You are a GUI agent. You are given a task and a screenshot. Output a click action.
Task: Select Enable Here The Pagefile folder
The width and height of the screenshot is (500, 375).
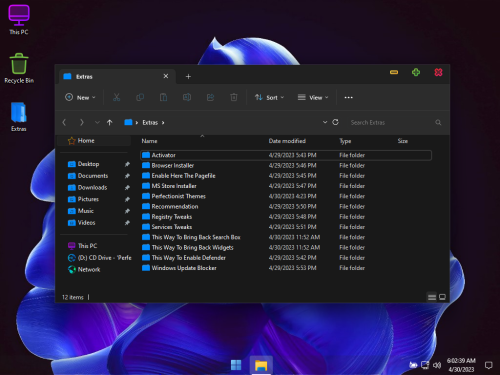[286, 176]
